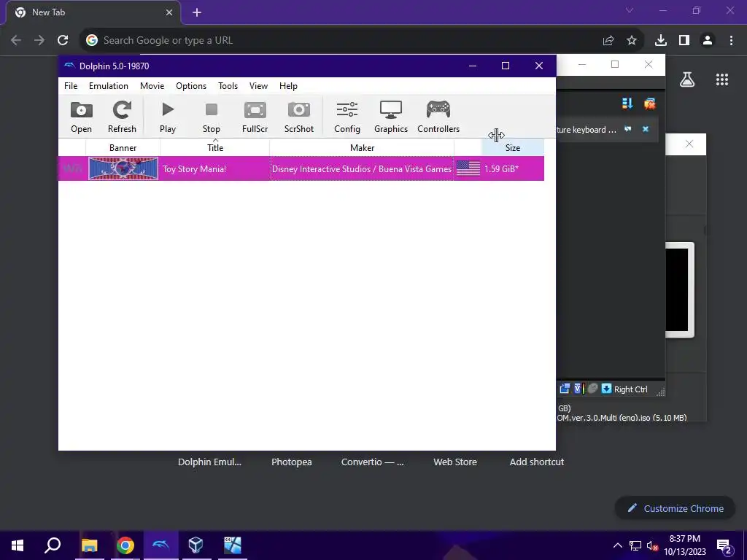Bookmark this page with the star icon

tap(632, 41)
